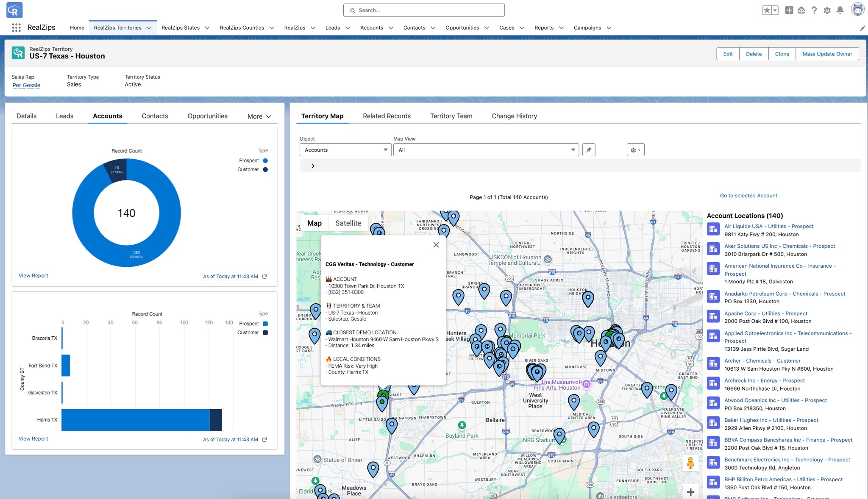
Task: Open the map settings gear dropdown
Action: (x=635, y=150)
